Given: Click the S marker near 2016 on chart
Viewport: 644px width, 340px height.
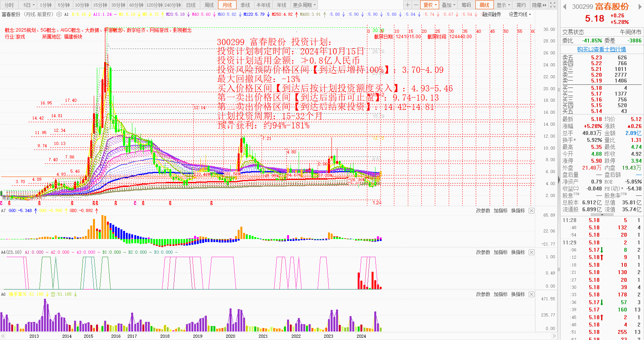Looking at the screenshot, I should coord(116,203).
